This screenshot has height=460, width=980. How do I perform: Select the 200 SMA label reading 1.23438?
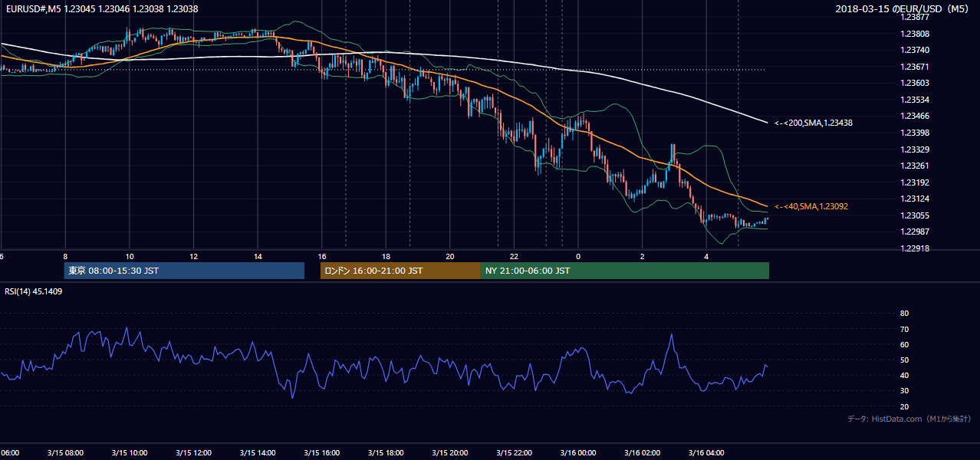click(814, 123)
